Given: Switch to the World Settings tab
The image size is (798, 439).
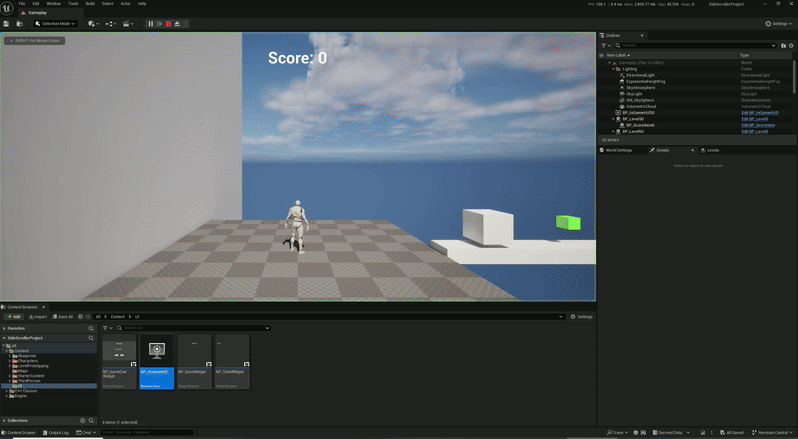Looking at the screenshot, I should point(618,151).
